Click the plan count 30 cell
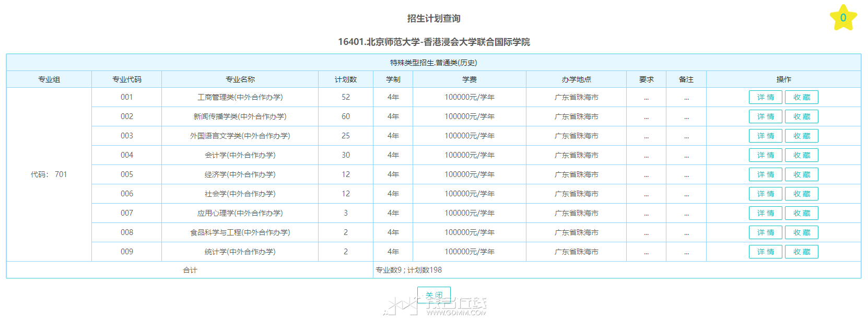This screenshot has height=318, width=868. click(346, 155)
